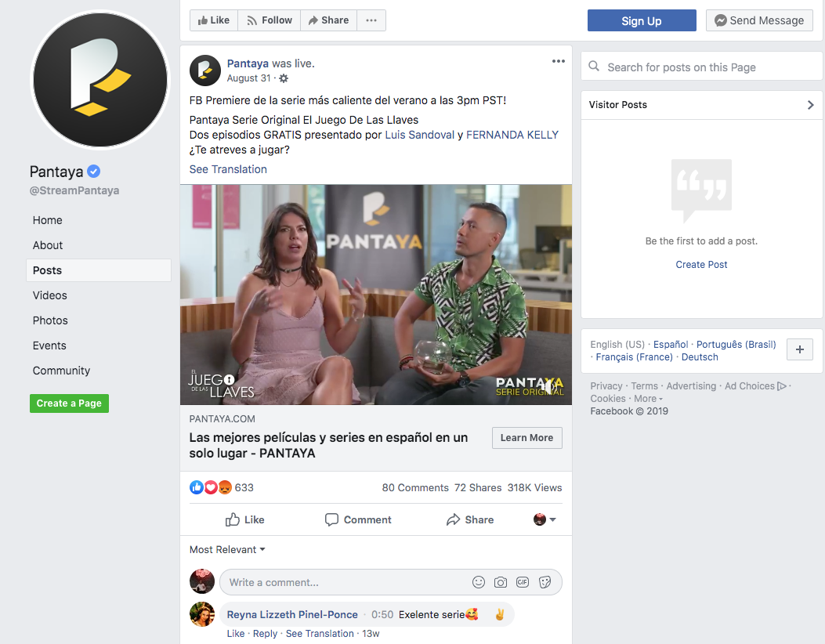Click the Angry reaction icon
825x644 pixels.
225,488
